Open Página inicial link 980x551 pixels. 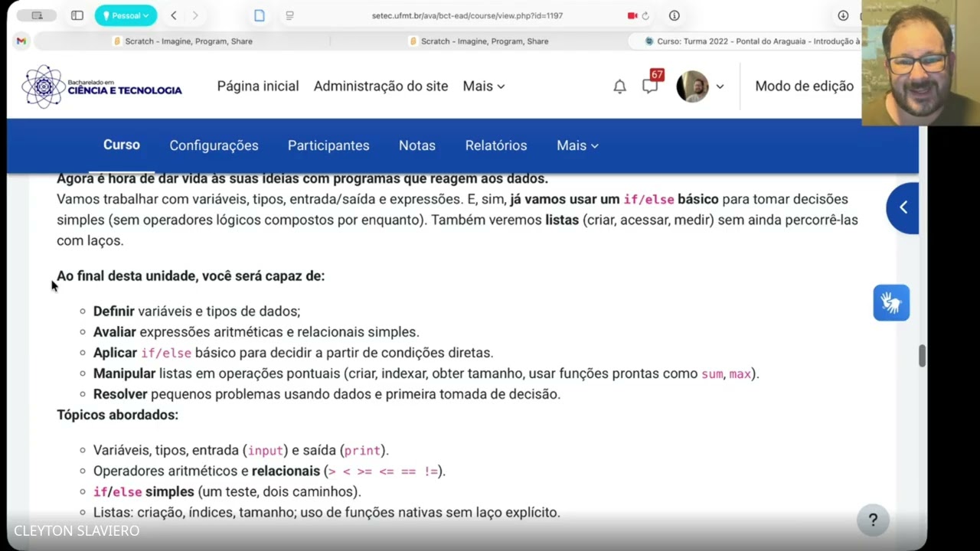point(258,86)
